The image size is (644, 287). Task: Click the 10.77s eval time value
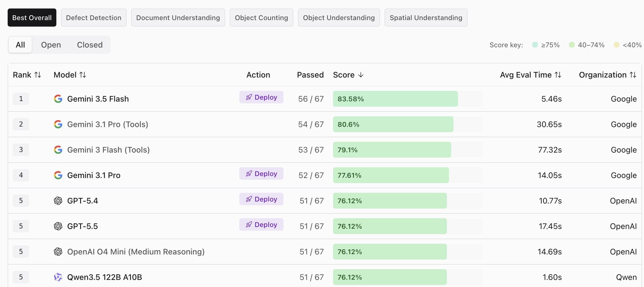(550, 201)
